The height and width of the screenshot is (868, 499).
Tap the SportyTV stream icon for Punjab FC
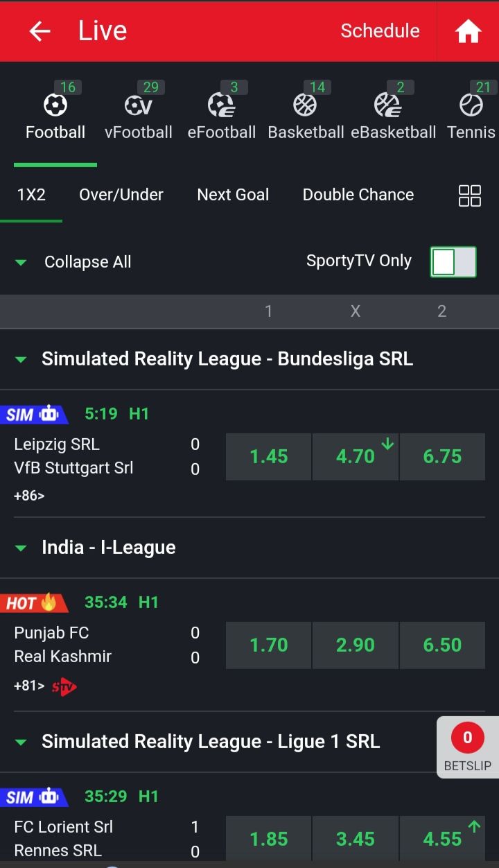[64, 686]
